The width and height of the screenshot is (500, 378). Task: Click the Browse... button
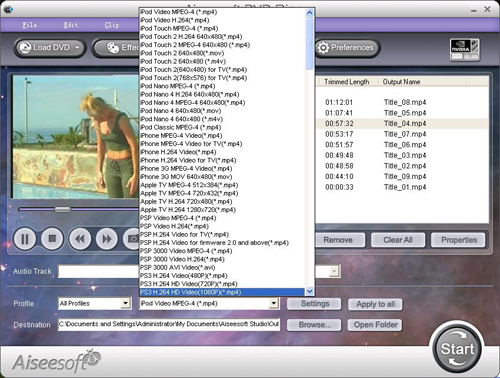pyautogui.click(x=314, y=325)
